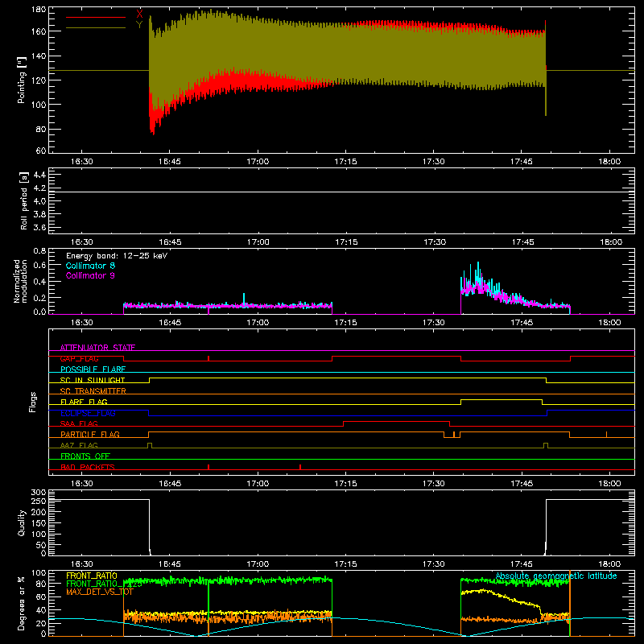Click the 0.8 tick on modulation axis
Screen dimensions: 644x644
click(x=39, y=250)
